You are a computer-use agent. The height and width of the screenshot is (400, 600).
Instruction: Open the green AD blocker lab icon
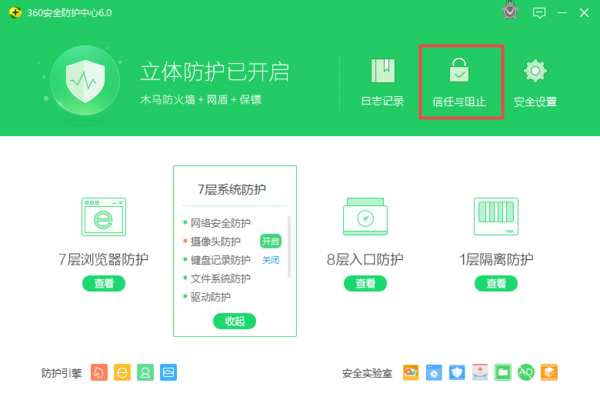pyautogui.click(x=526, y=372)
